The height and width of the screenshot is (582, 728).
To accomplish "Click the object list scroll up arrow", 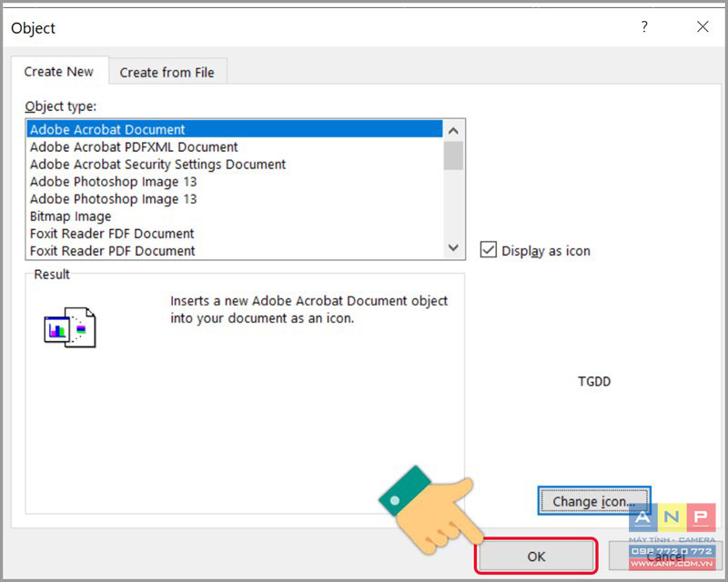I will (453, 131).
